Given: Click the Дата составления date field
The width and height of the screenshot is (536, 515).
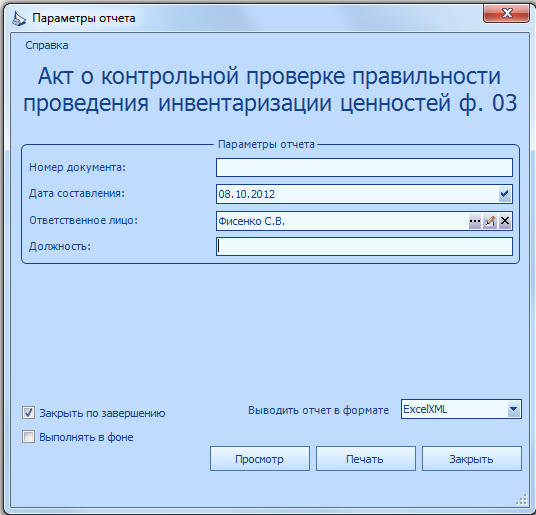Looking at the screenshot, I should click(364, 194).
